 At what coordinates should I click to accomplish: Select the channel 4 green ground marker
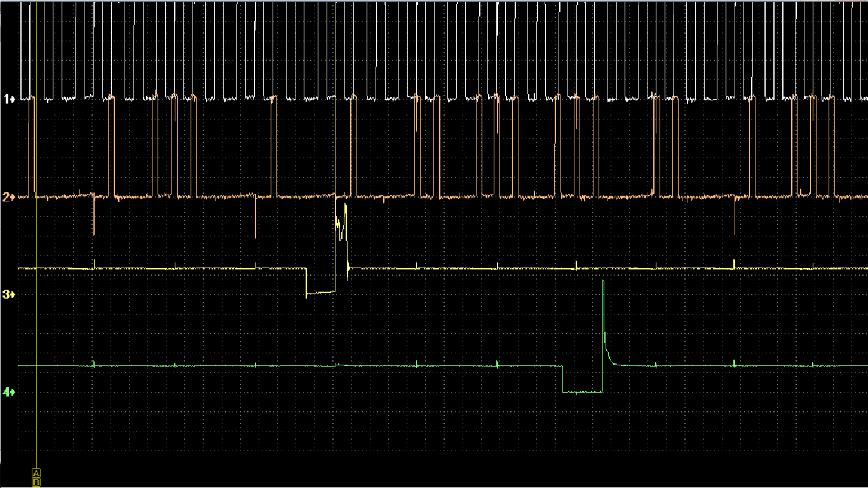click(9, 392)
